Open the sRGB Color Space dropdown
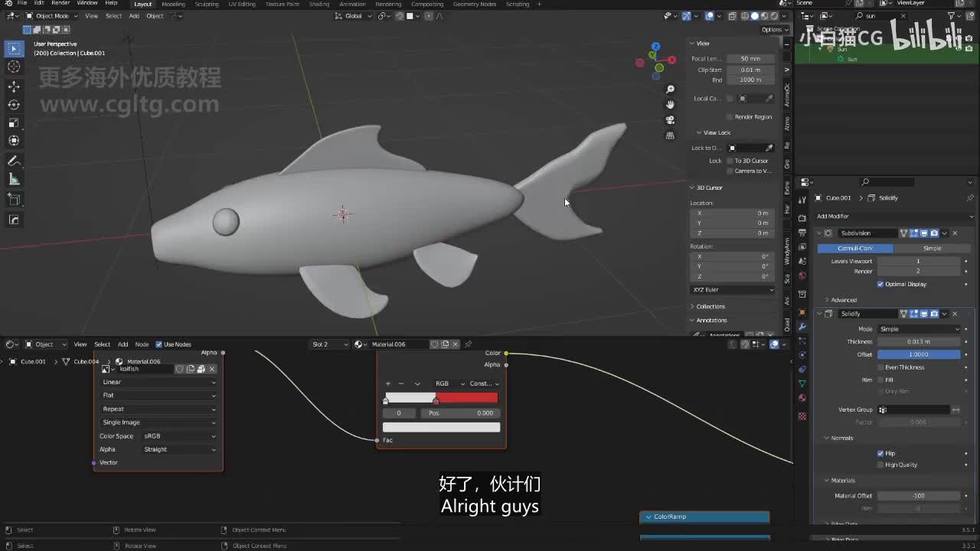Screen dimensions: 980x551 pyautogui.click(x=179, y=436)
